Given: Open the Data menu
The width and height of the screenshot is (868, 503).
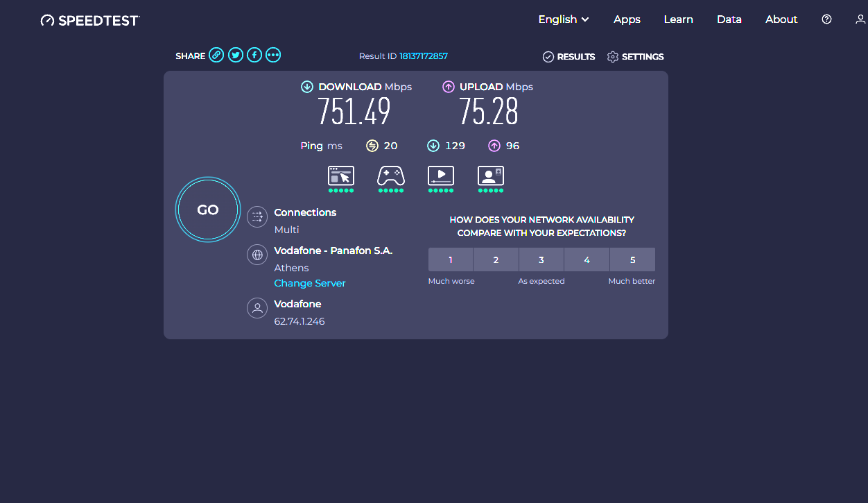Looking at the screenshot, I should click(729, 19).
